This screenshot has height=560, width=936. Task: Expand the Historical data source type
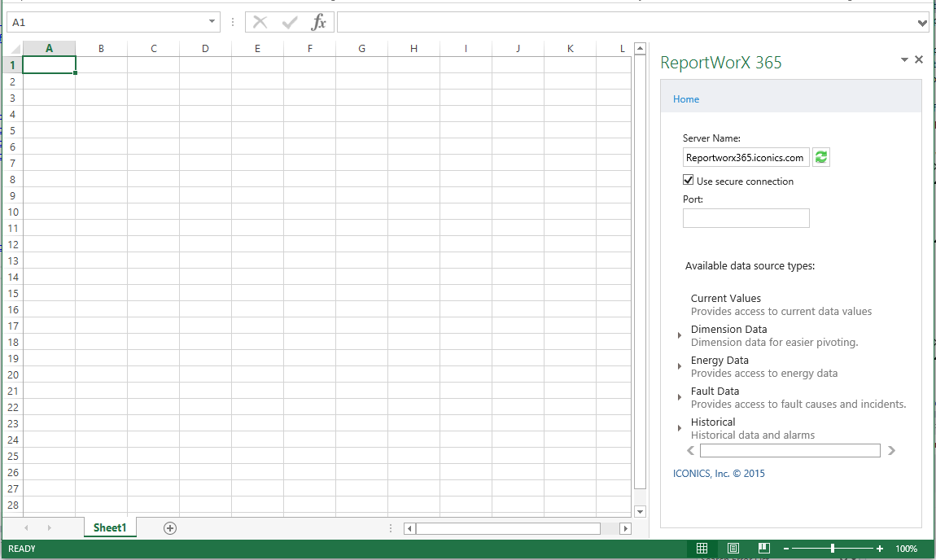[680, 428]
